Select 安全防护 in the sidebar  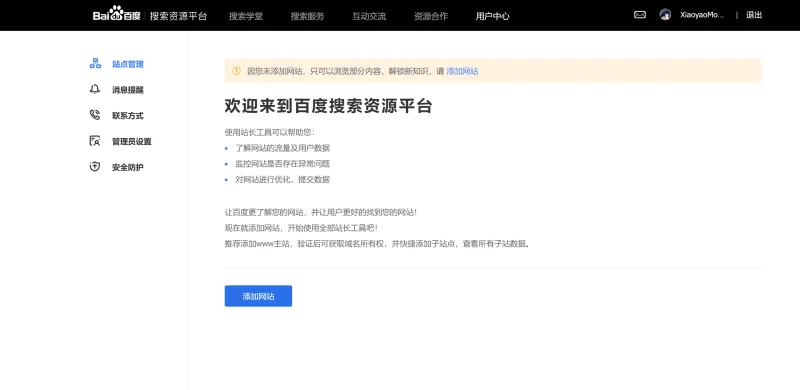tap(128, 167)
